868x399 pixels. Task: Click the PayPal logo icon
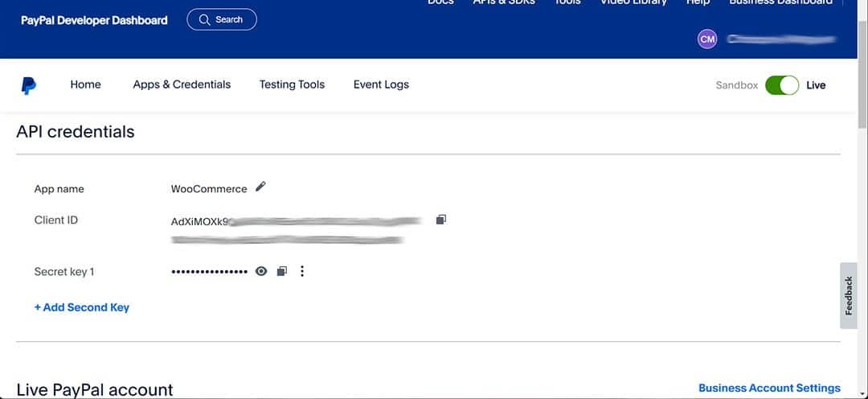tap(29, 85)
